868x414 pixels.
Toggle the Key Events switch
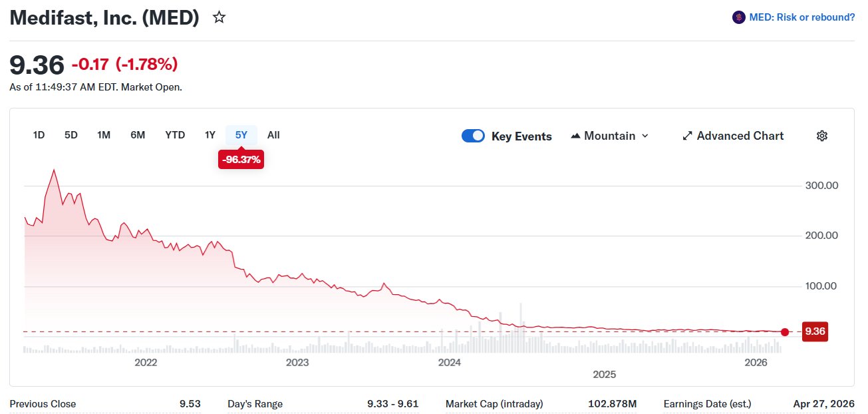tap(473, 136)
